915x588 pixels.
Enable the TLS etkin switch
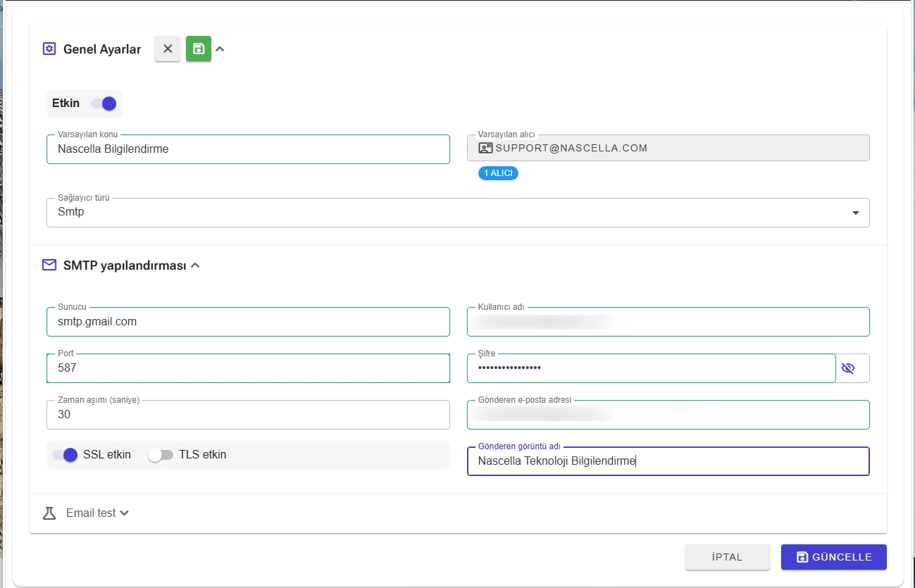(161, 455)
